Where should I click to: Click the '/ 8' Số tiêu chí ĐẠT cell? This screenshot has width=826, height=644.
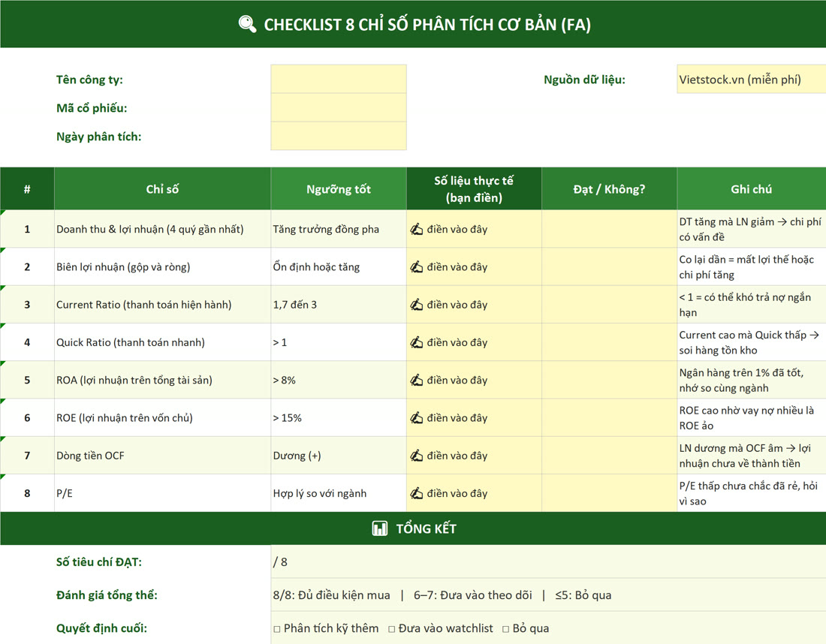(x=548, y=562)
